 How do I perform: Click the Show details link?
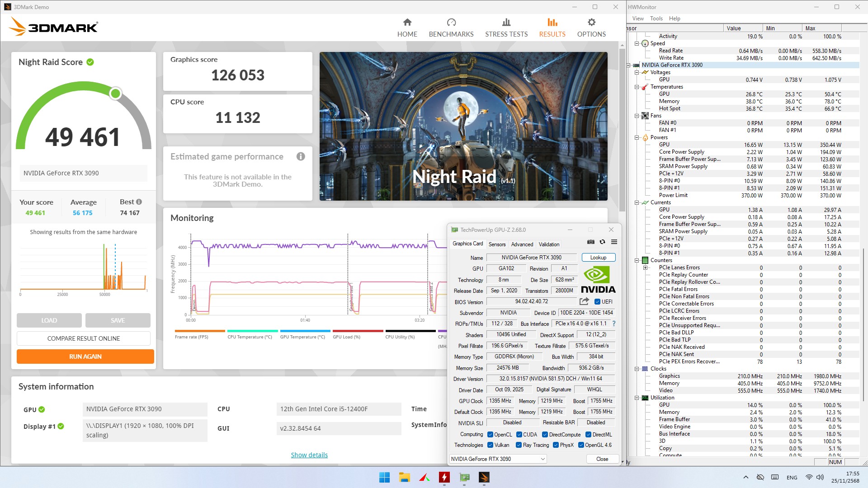coord(309,455)
